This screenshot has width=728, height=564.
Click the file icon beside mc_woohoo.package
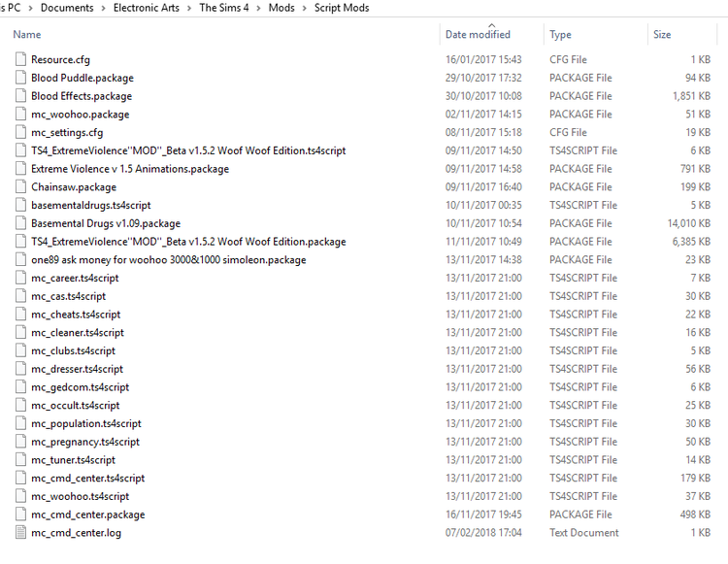20,114
